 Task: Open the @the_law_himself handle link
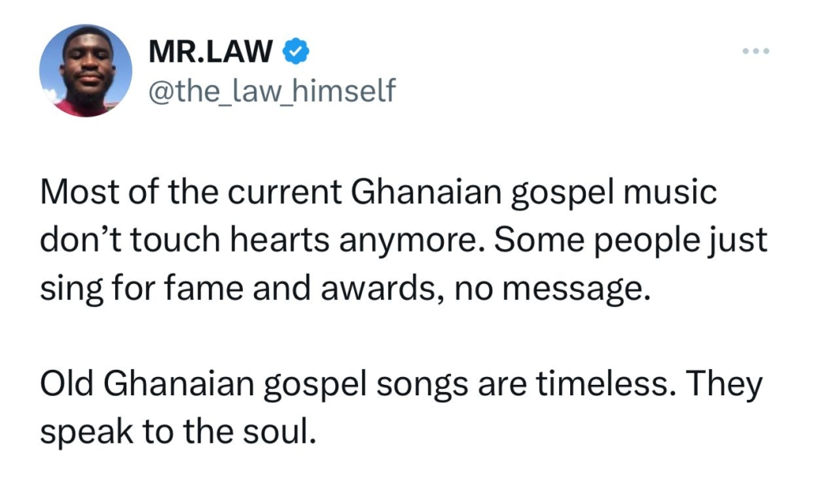coord(271,91)
